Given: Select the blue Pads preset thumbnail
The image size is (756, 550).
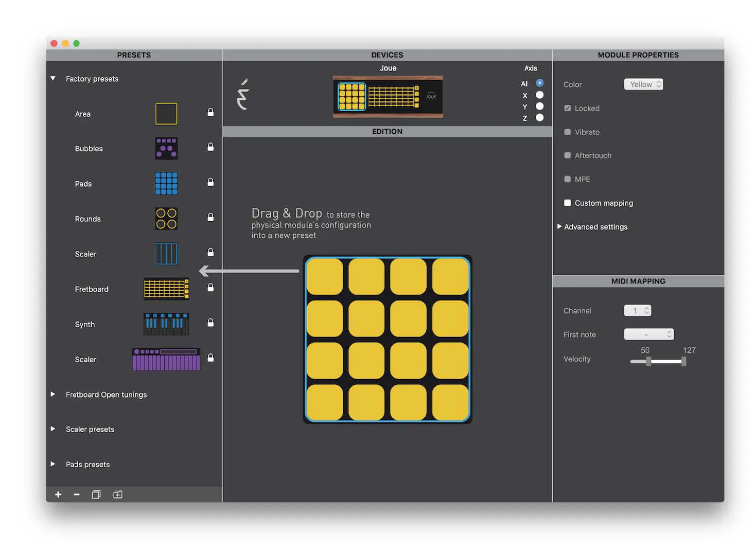Looking at the screenshot, I should (166, 184).
